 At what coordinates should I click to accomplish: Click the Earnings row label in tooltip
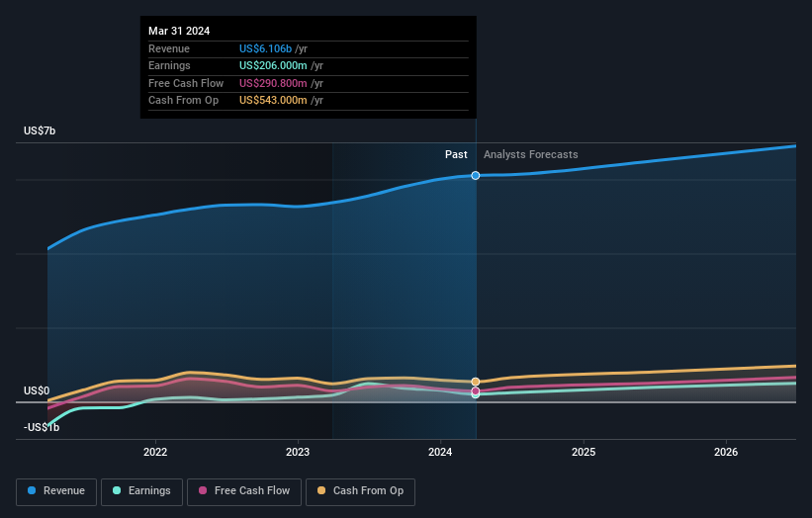(169, 65)
